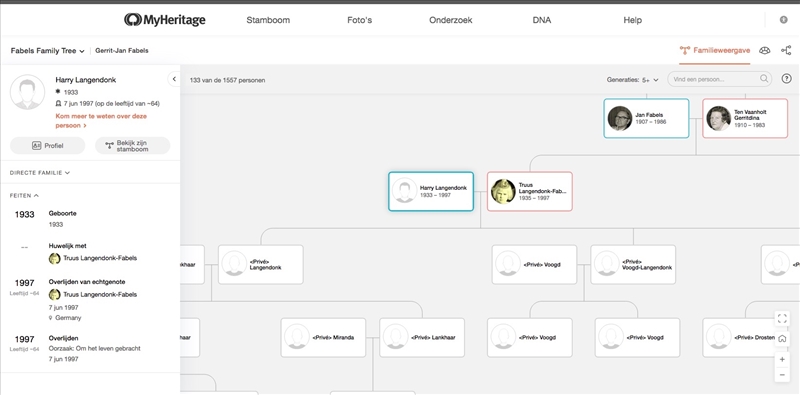Open the Fabels Family Tree dropdown
This screenshot has height=395, width=800.
47,51
